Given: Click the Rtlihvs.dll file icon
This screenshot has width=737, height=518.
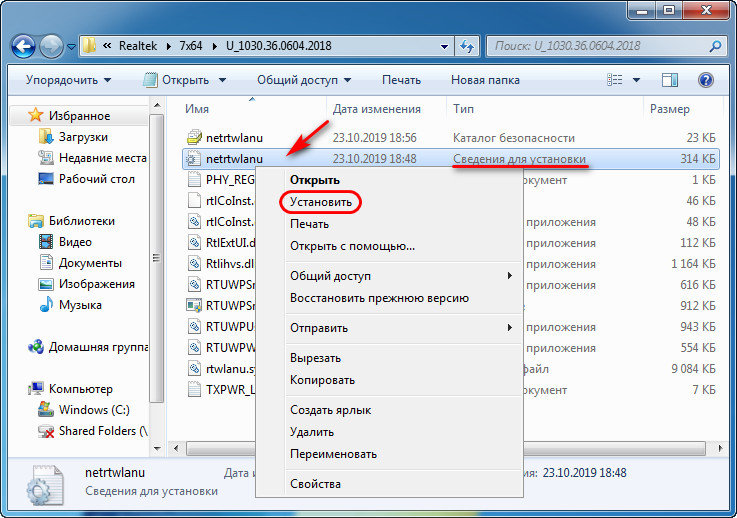Looking at the screenshot, I should [194, 263].
